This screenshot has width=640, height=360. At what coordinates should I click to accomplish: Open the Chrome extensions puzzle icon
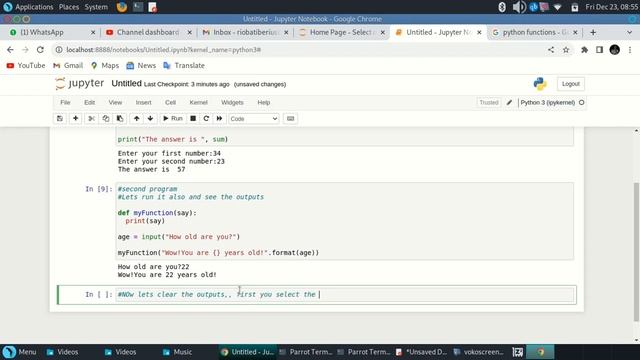tap(584, 50)
